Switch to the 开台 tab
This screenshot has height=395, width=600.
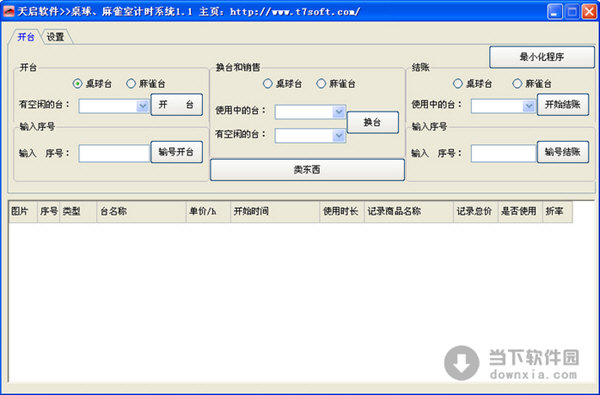click(26, 37)
